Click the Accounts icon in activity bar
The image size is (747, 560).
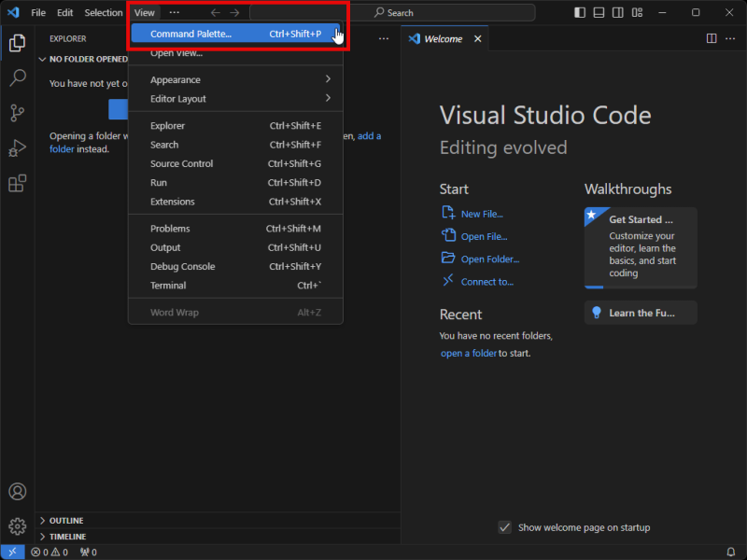(16, 491)
